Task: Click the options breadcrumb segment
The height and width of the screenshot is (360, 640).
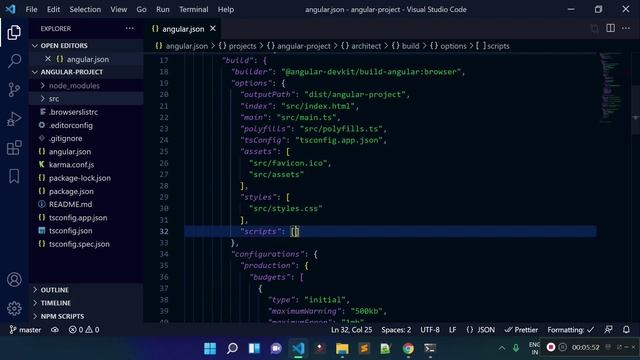Action: [448, 46]
